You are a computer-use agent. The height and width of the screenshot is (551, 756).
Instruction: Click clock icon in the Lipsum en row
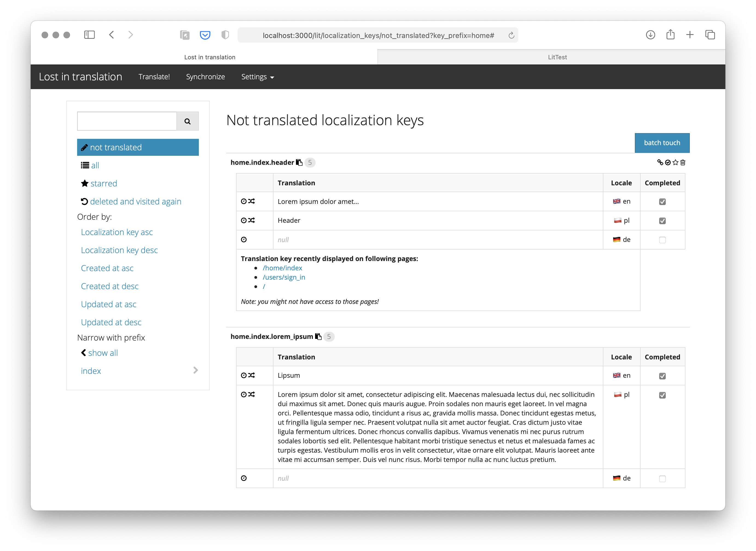pos(244,376)
